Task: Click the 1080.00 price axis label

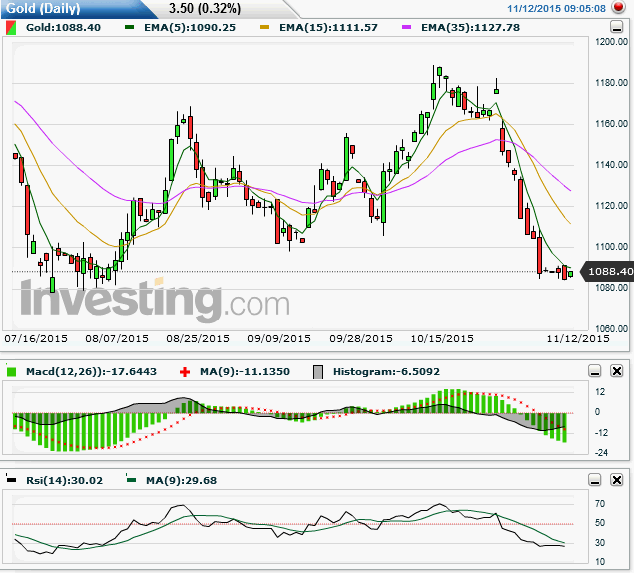Action: (x=611, y=287)
